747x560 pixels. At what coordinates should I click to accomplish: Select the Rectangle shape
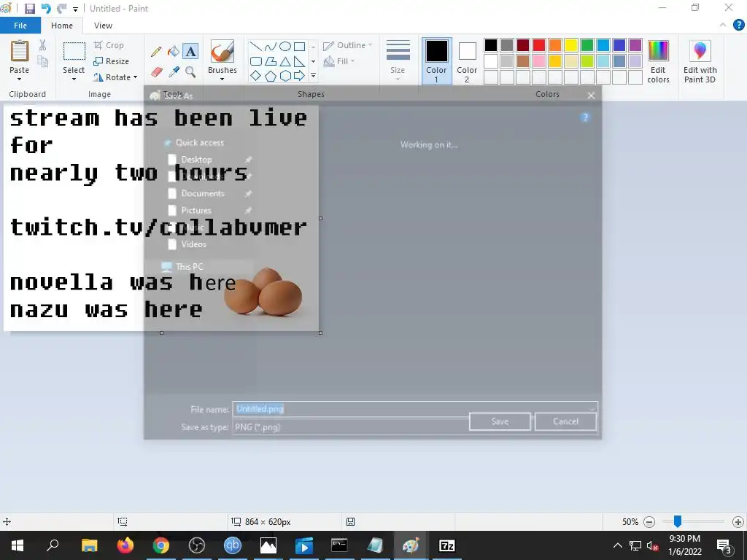299,47
